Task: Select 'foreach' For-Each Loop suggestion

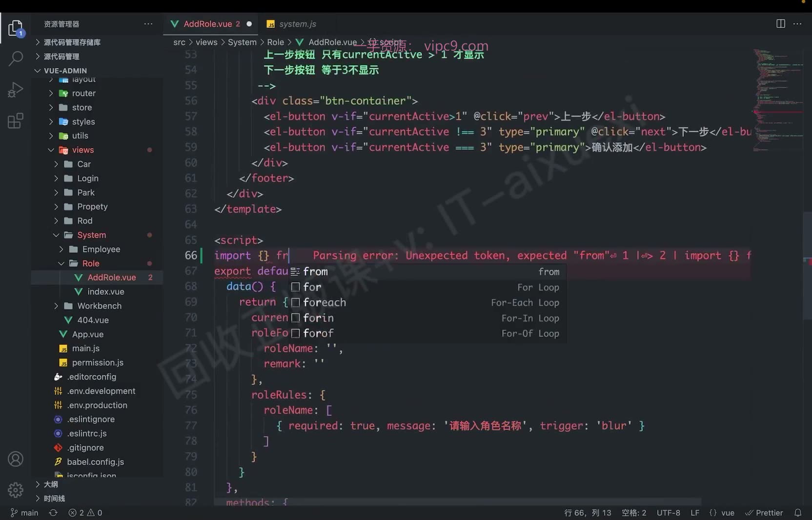Action: pos(426,302)
